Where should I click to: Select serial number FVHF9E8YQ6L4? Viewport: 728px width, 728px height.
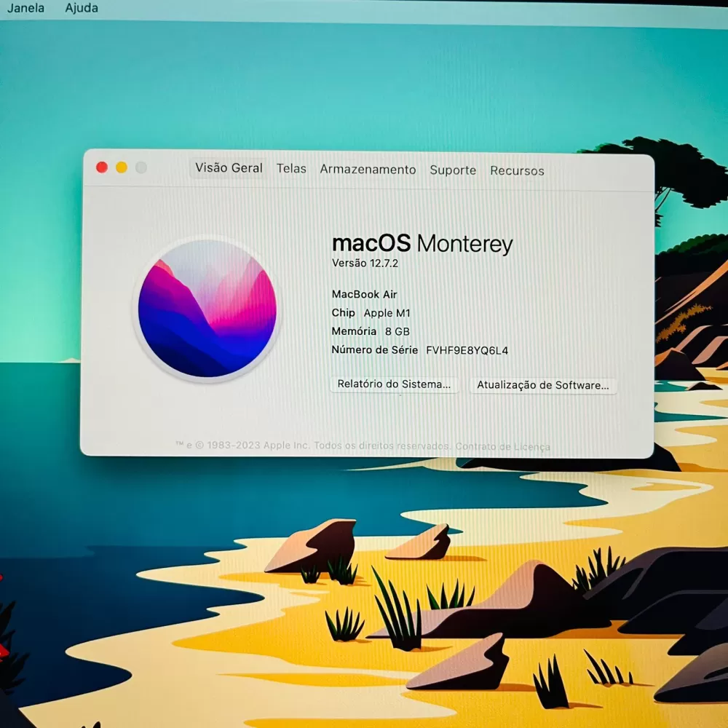tap(467, 351)
